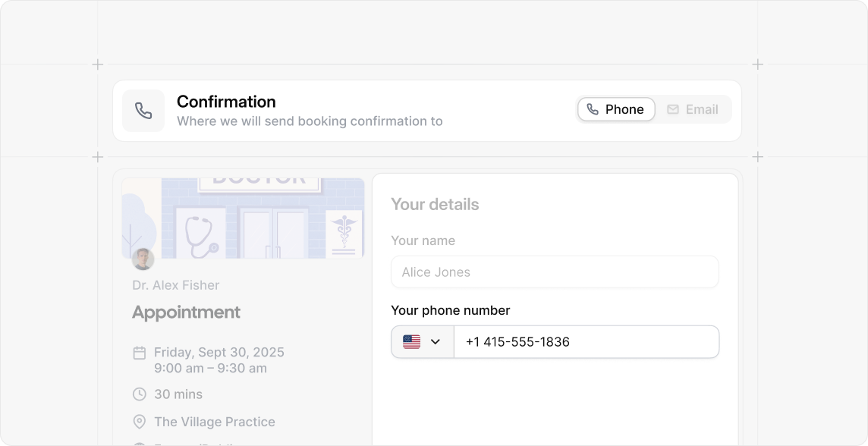Click the Appointment heading
This screenshot has height=446, width=868.
tap(186, 313)
